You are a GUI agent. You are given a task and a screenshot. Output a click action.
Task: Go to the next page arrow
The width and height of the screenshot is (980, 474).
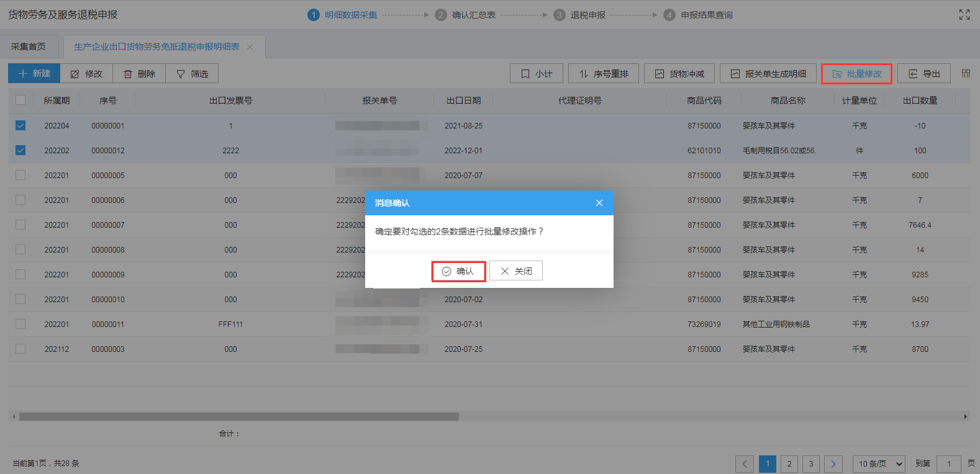click(x=833, y=463)
